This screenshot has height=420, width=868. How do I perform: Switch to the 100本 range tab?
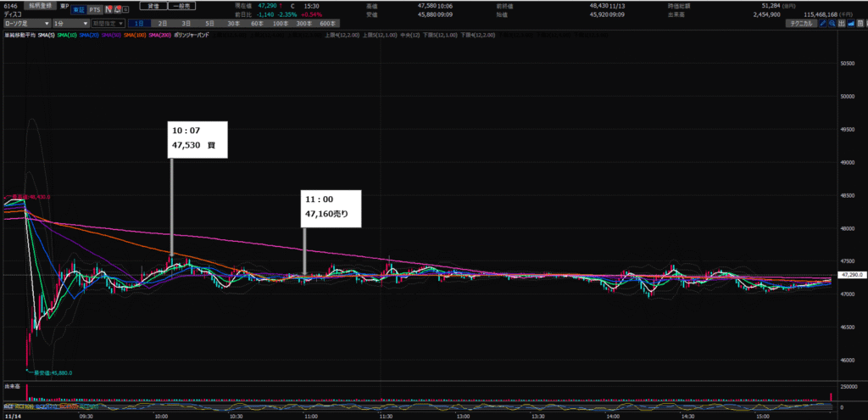click(x=279, y=24)
